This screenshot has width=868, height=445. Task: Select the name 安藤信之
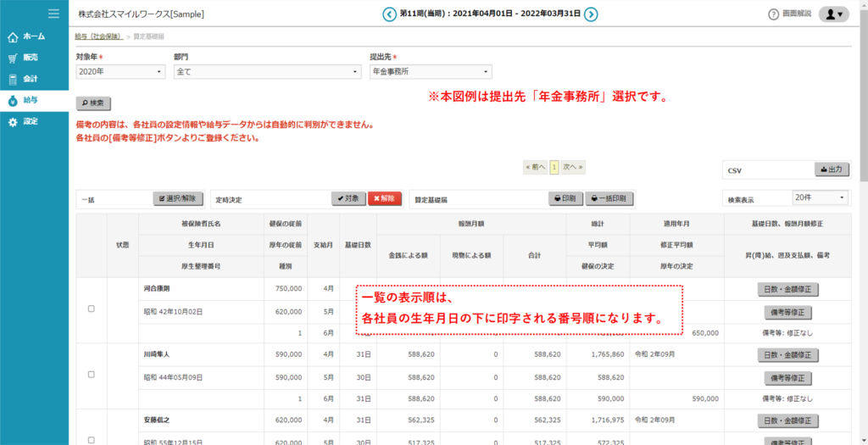(x=157, y=420)
